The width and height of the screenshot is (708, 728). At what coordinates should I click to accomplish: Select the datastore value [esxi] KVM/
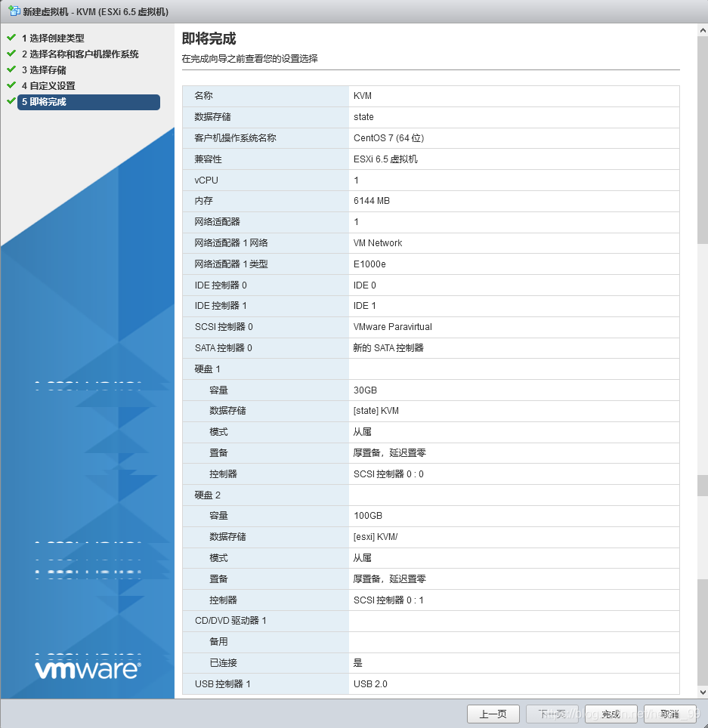(x=376, y=537)
